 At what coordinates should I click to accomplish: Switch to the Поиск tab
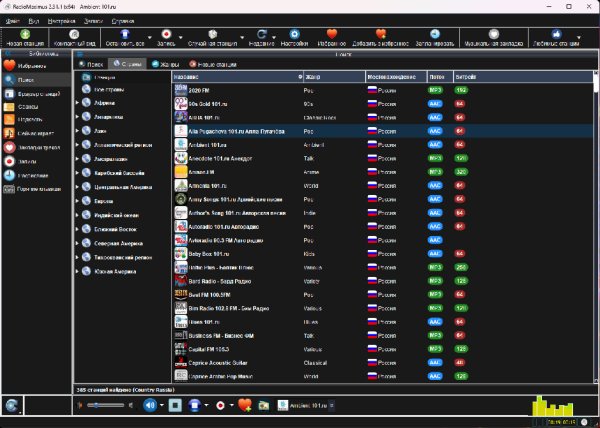91,64
